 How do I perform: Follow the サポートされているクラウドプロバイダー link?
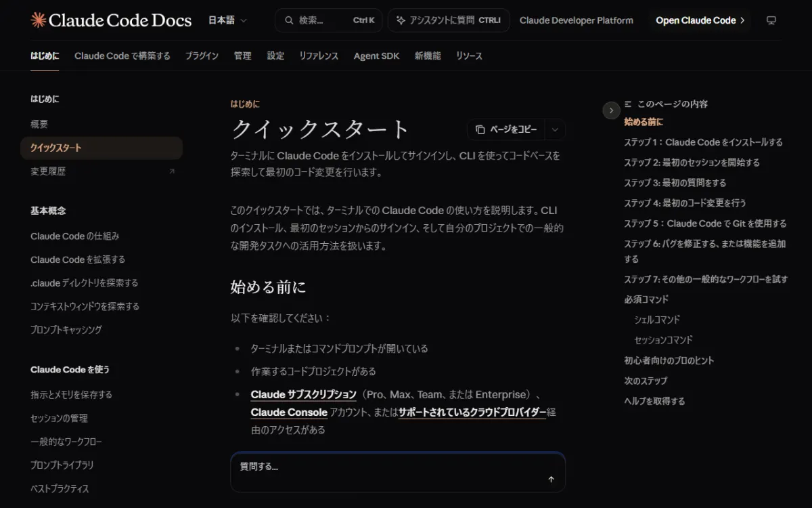click(x=472, y=412)
